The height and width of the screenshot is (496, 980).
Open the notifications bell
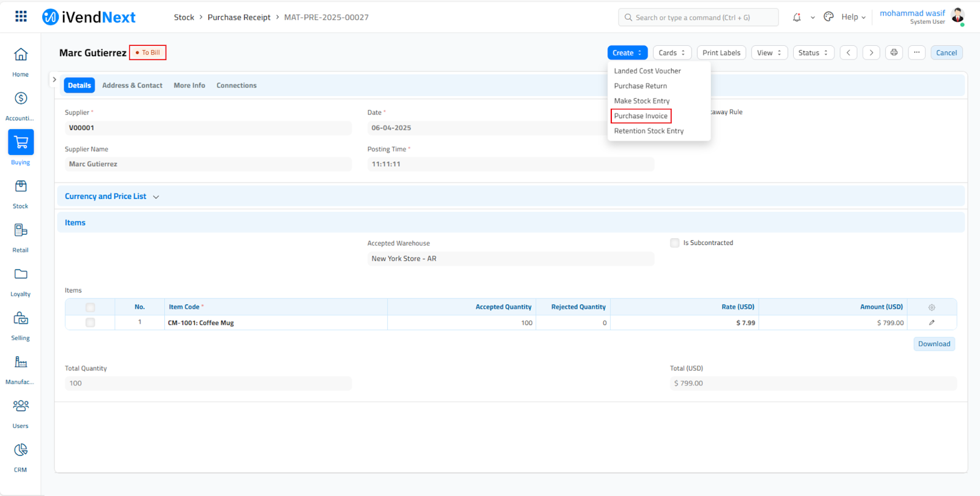[797, 17]
